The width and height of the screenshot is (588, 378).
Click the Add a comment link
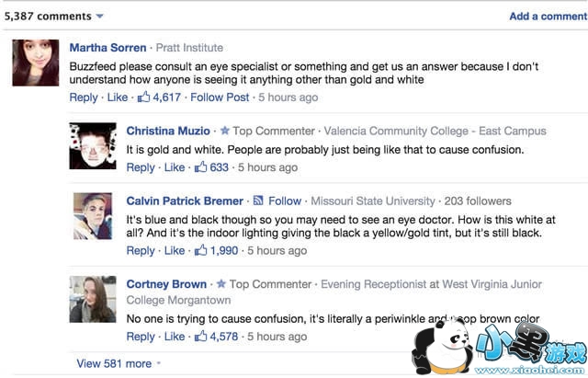548,17
